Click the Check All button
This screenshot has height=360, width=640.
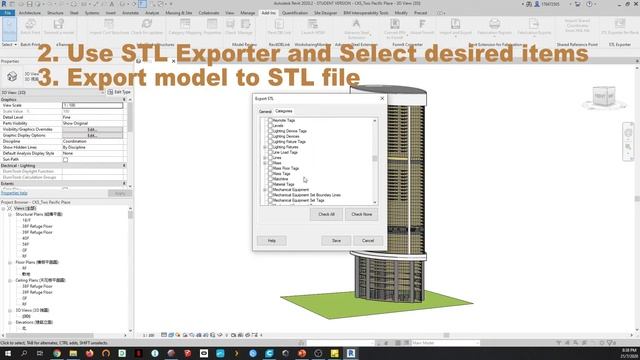point(326,214)
